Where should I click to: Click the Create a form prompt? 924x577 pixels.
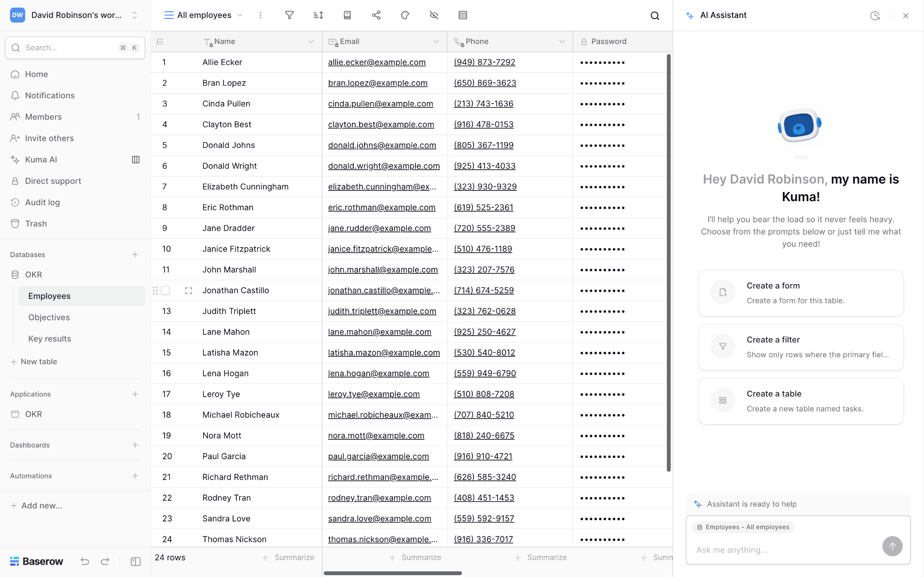801,293
